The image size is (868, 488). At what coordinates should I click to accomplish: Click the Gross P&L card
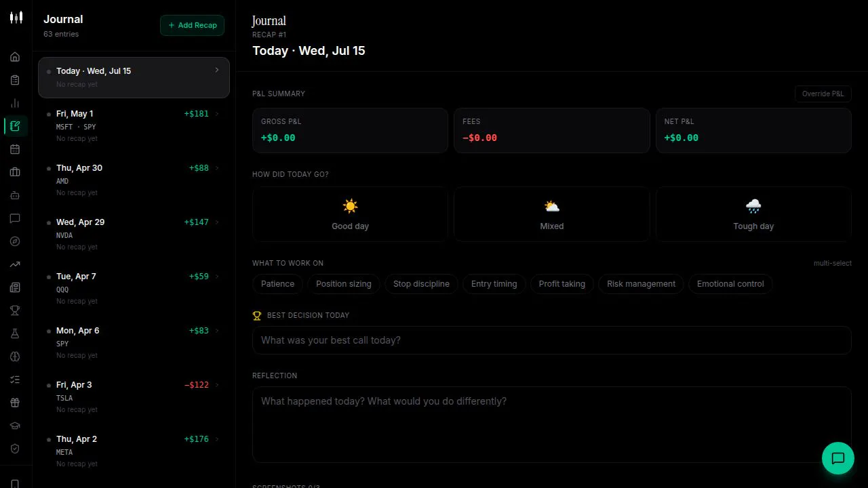(x=350, y=130)
